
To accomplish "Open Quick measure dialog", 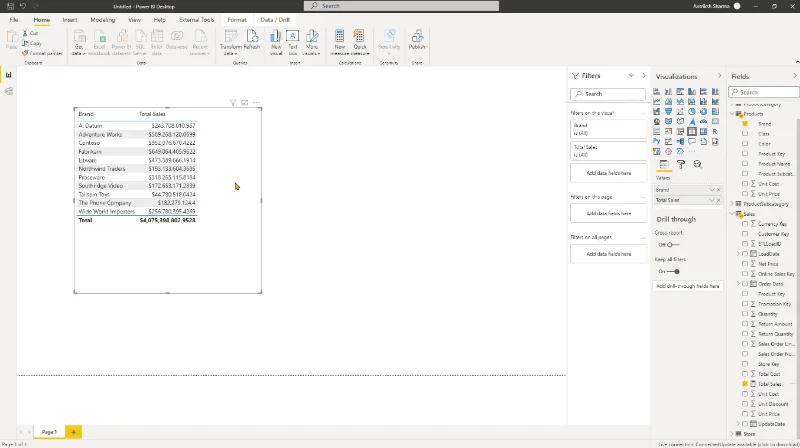I will click(x=360, y=42).
